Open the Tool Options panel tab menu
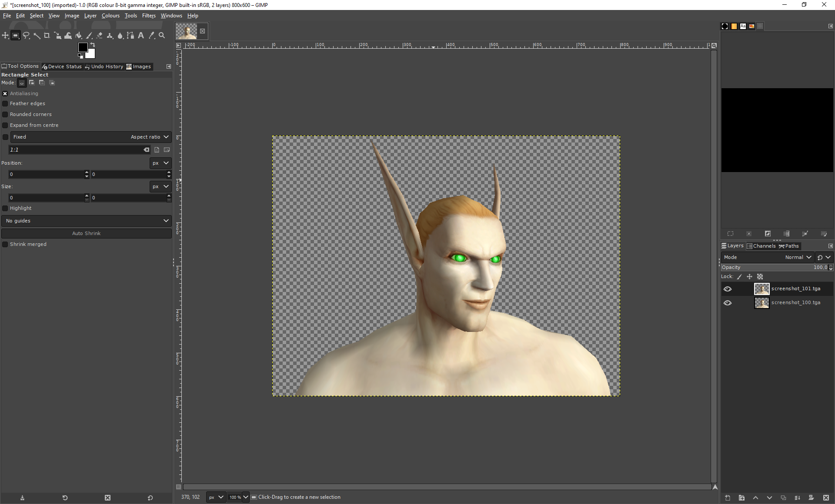Screen dimensions: 835x504 click(x=169, y=66)
